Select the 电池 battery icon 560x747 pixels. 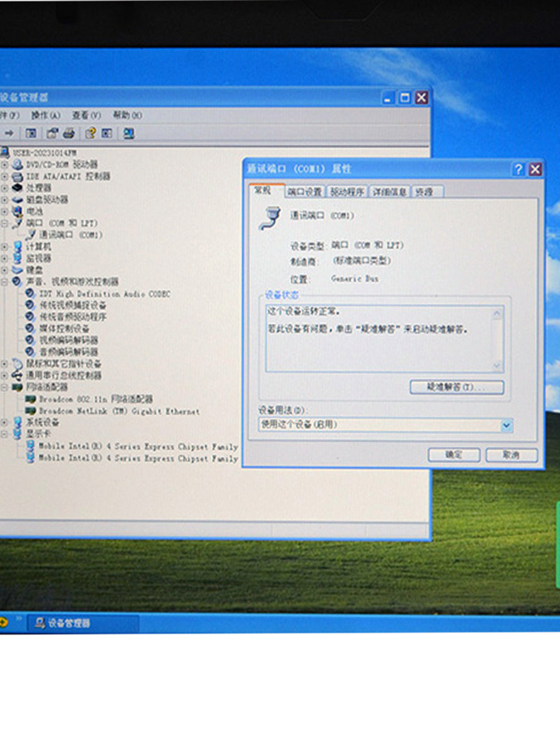[17, 211]
